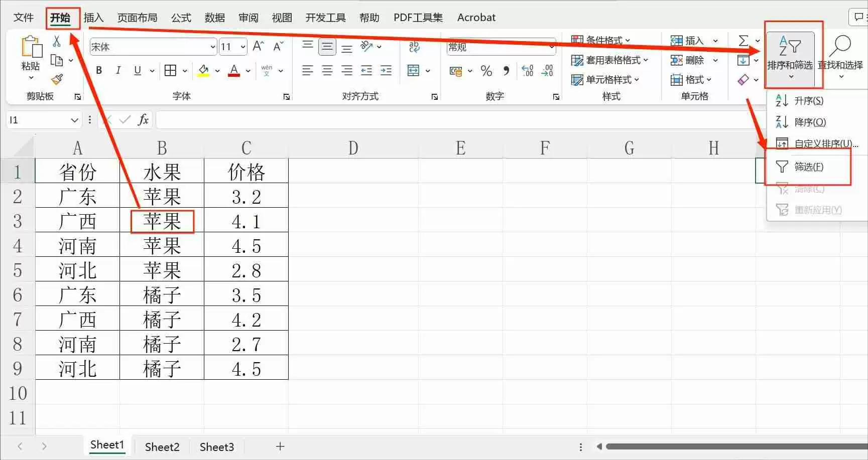Viewport: 868px width, 460px height.
Task: Click the plus to add new sheet
Action: (x=280, y=446)
